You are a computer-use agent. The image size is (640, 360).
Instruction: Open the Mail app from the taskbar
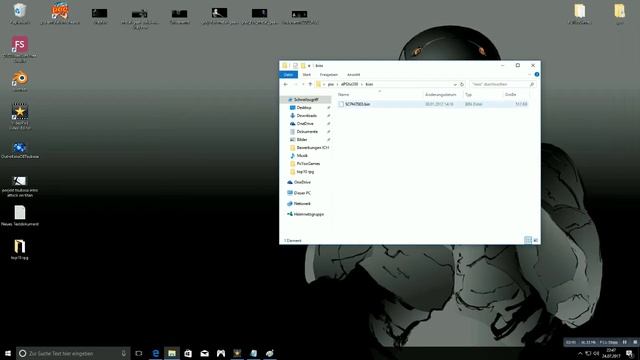tap(204, 353)
